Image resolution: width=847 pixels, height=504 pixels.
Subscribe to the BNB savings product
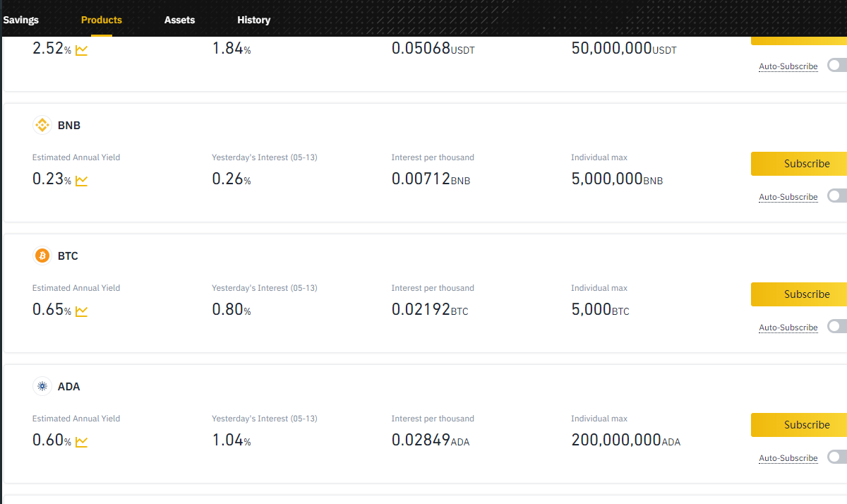click(x=799, y=164)
